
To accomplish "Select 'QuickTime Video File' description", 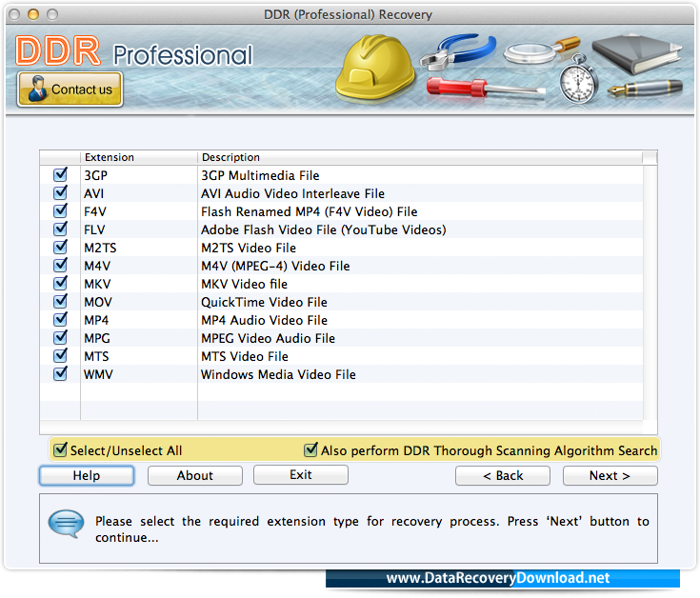I will click(264, 302).
